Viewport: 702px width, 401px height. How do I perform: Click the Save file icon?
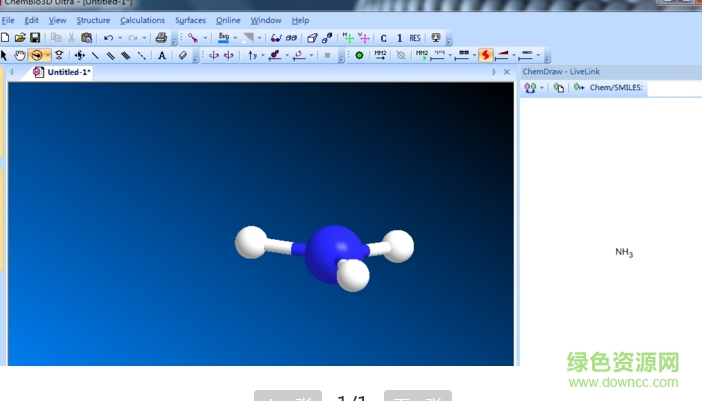point(35,38)
